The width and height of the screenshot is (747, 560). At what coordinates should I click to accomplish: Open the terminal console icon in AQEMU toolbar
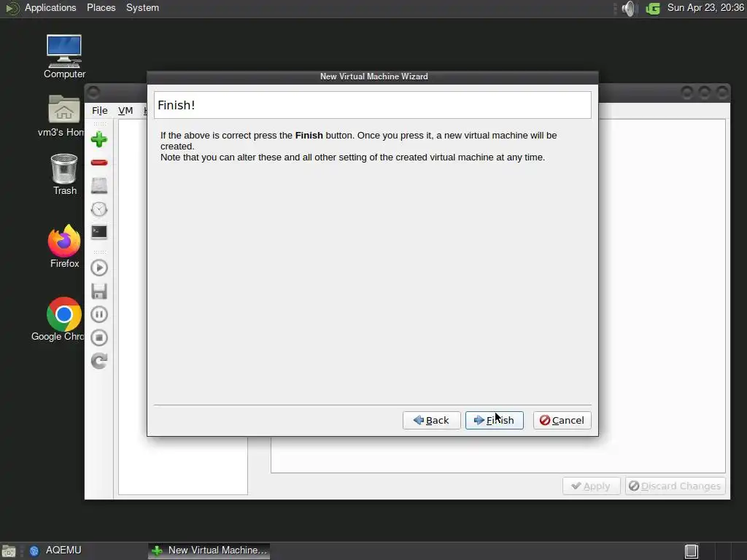pyautogui.click(x=99, y=232)
